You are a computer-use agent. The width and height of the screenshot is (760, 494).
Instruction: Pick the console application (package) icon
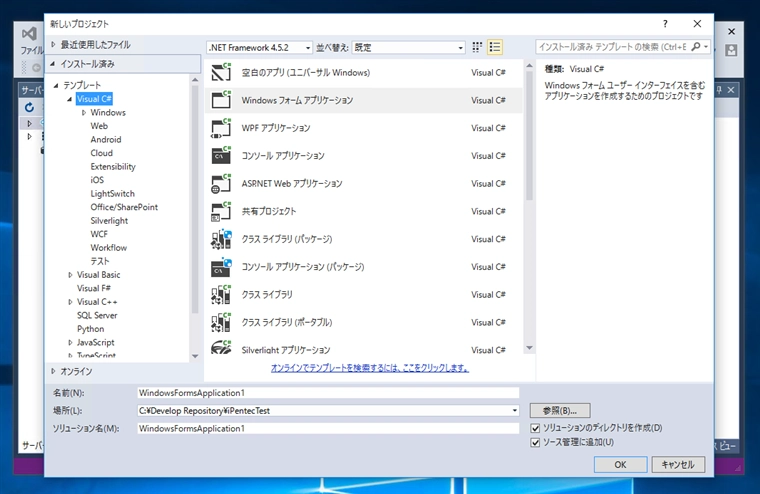coord(221,267)
